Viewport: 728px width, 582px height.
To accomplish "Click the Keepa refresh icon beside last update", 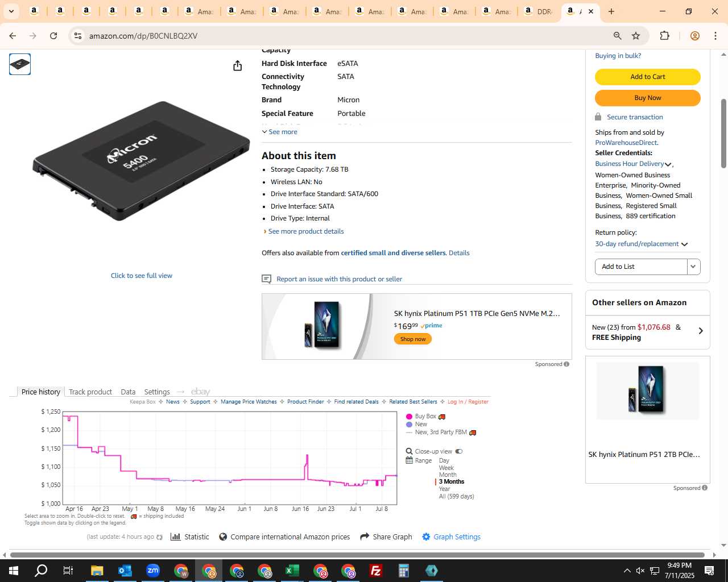I will pyautogui.click(x=159, y=537).
